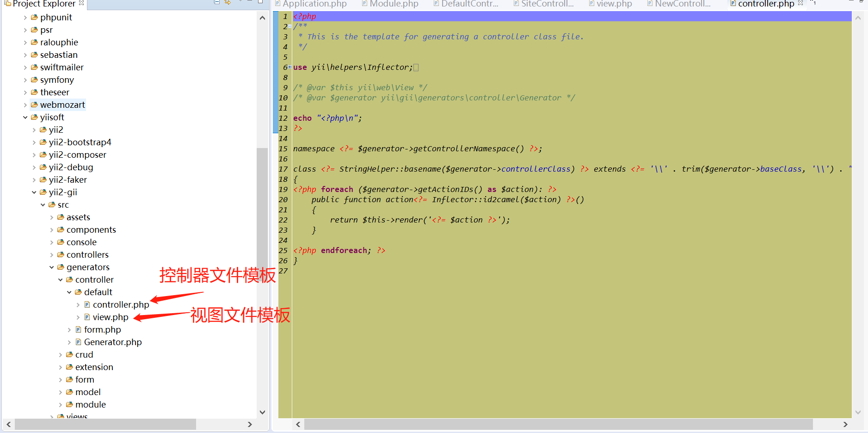Select the console folder icon
868x433 pixels.
click(x=61, y=242)
